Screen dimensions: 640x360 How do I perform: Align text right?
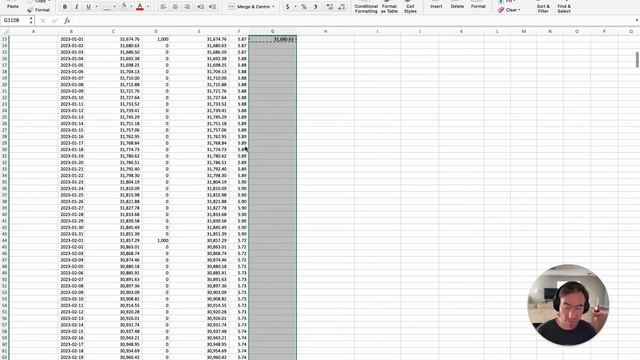[187, 7]
